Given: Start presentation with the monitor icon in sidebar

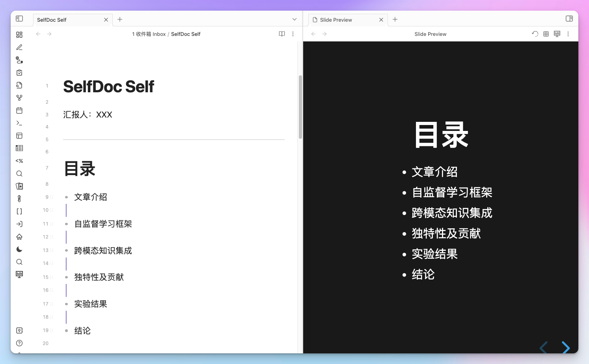Looking at the screenshot, I should pyautogui.click(x=19, y=274).
